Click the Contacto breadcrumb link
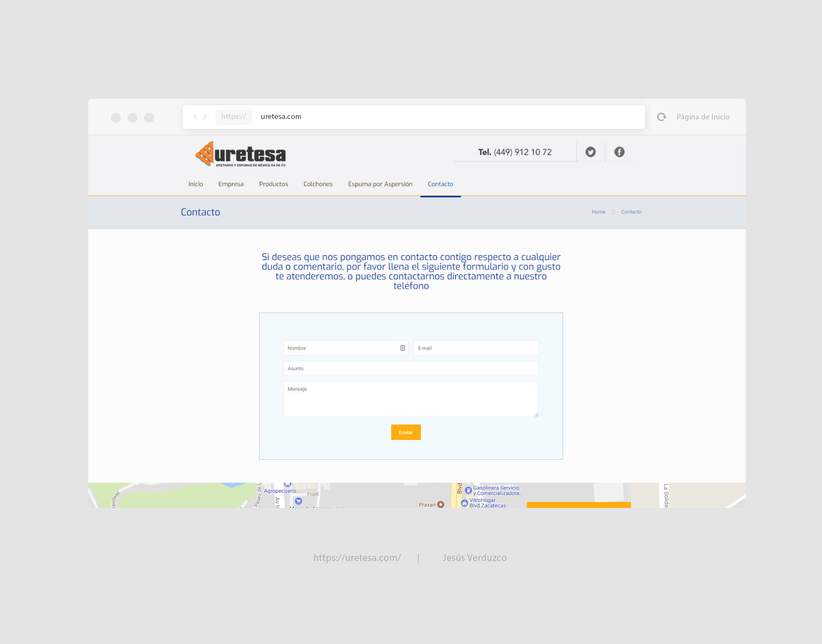Viewport: 822px width, 644px height. point(631,212)
